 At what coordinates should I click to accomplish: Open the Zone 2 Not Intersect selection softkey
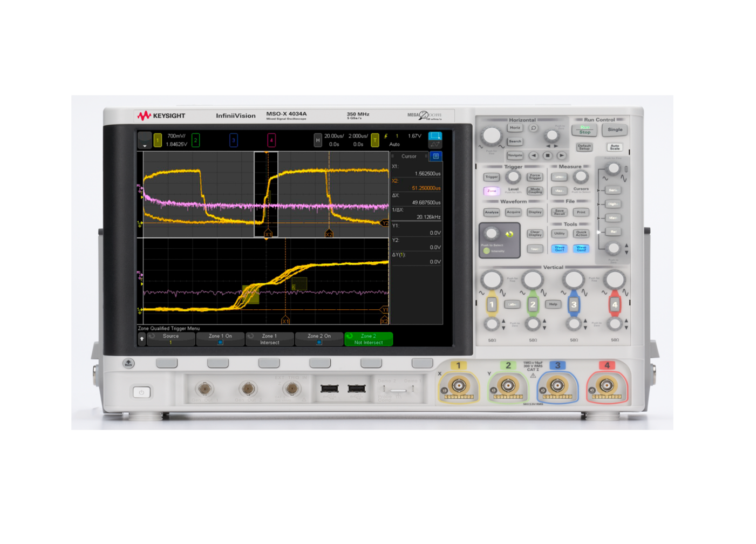pyautogui.click(x=369, y=339)
